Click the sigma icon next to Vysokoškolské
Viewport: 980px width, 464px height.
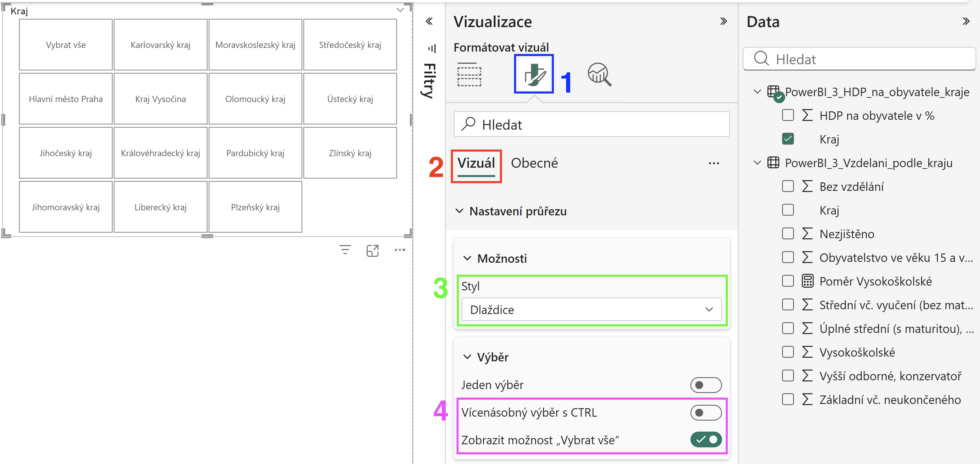click(x=807, y=352)
